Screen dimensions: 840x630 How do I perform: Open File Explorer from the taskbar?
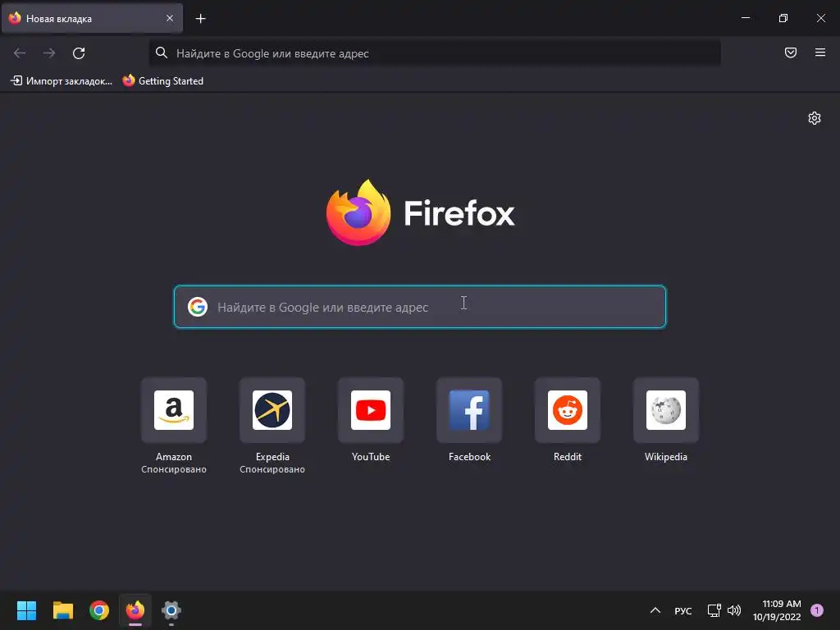(x=62, y=610)
